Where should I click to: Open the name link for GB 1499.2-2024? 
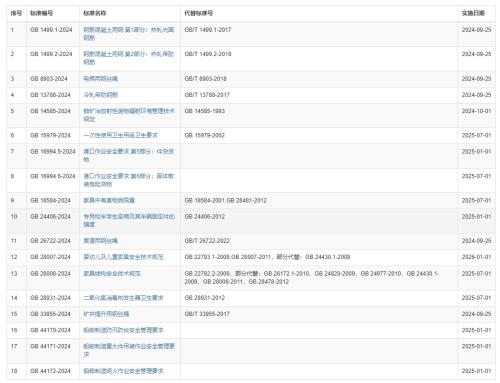[129, 58]
